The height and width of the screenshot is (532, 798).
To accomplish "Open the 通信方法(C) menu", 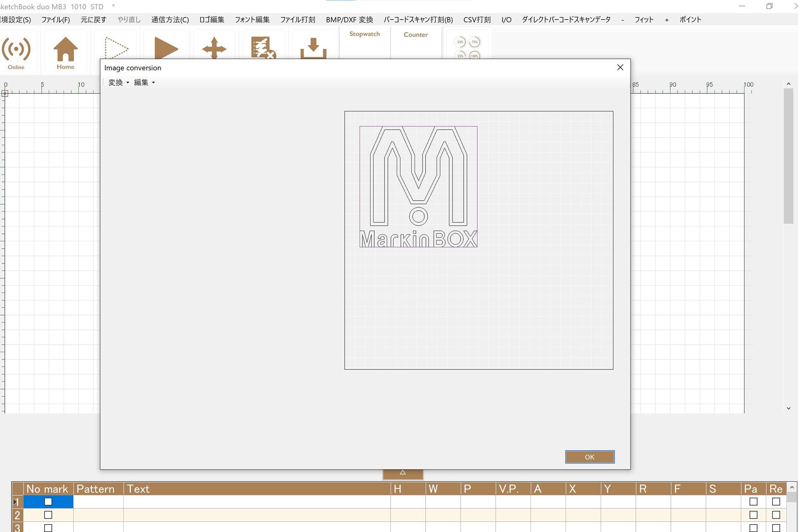I will coord(170,20).
